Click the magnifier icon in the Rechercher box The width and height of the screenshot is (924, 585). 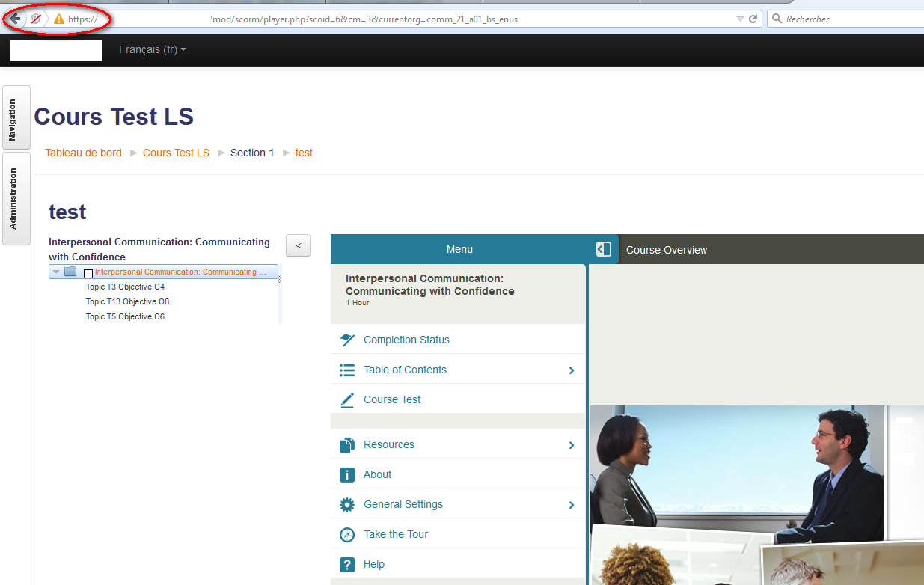click(777, 19)
